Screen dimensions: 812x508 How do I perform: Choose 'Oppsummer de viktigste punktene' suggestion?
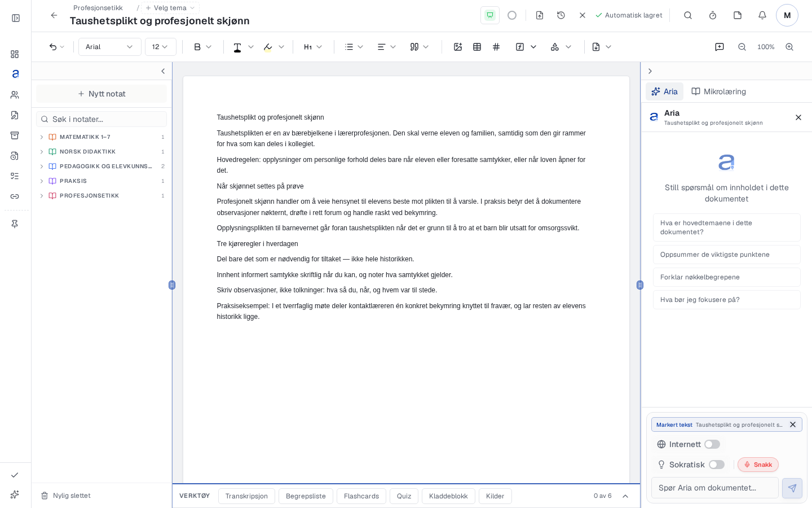click(727, 255)
